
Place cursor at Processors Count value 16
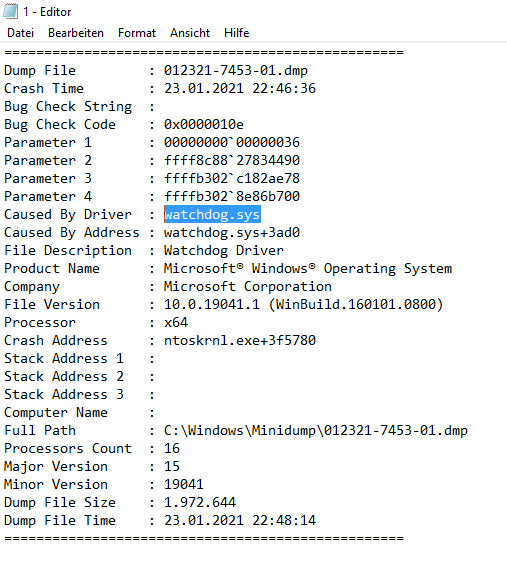tap(172, 448)
